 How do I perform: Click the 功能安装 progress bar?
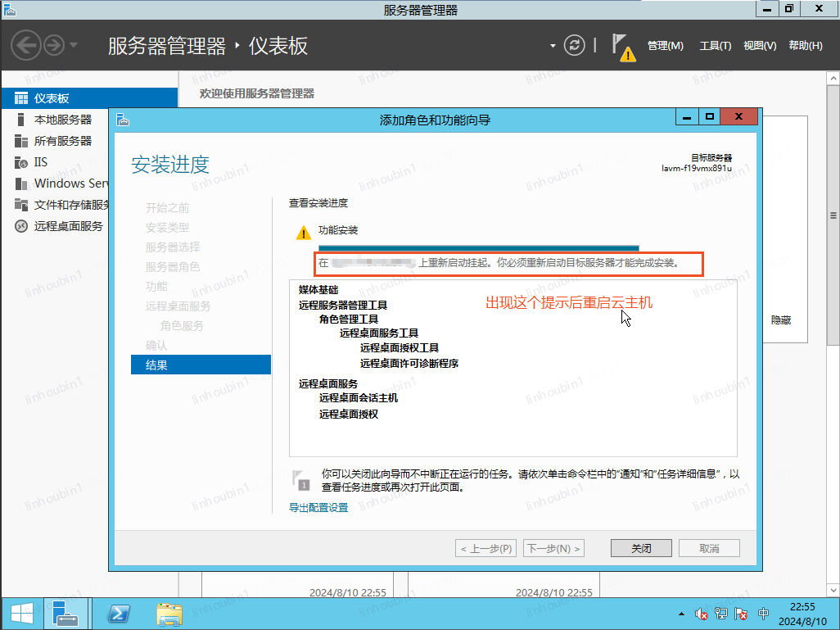click(478, 248)
